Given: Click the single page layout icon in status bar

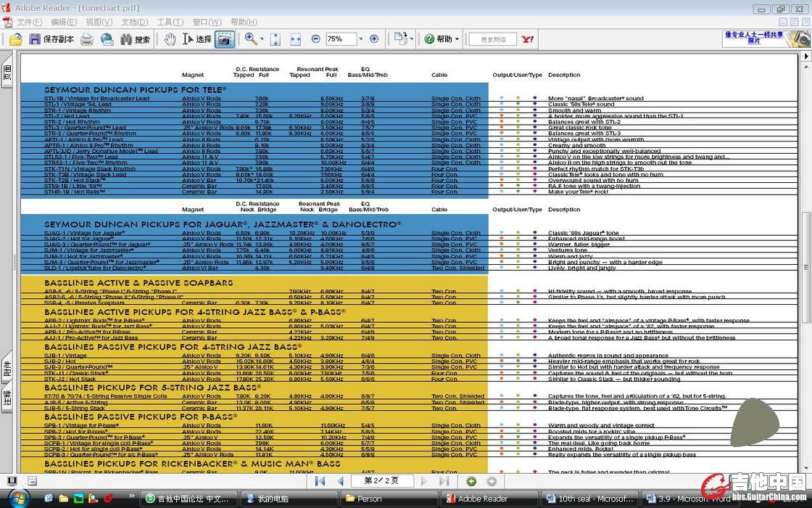Looking at the screenshot, I should tap(12, 481).
